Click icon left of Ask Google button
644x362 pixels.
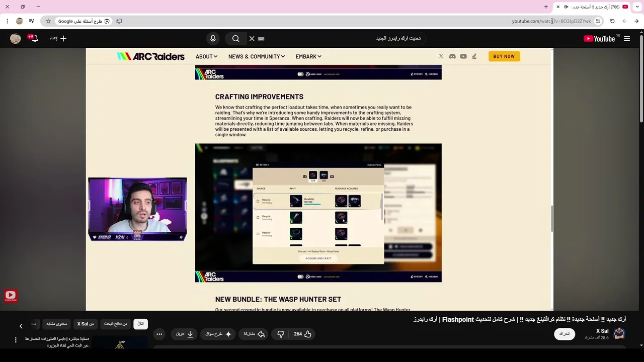[119, 21]
